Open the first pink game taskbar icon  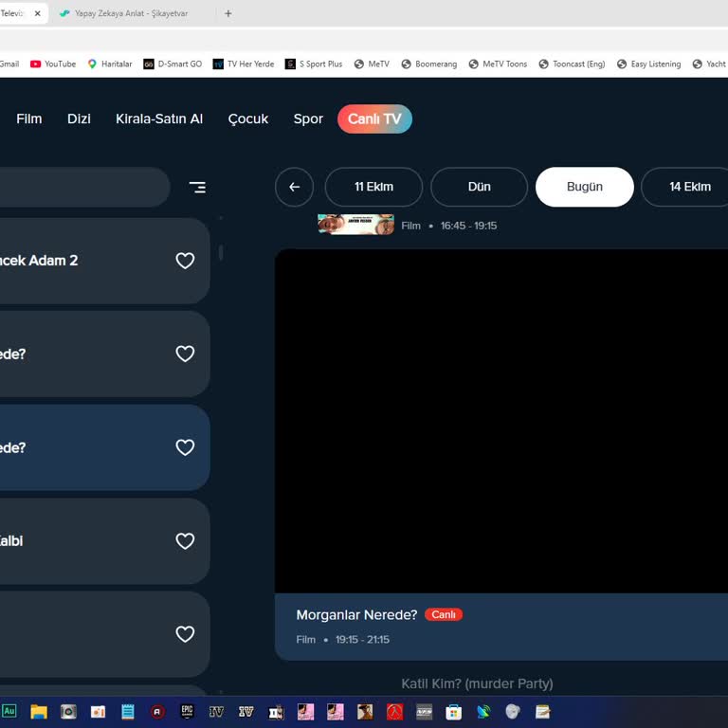pyautogui.click(x=305, y=711)
